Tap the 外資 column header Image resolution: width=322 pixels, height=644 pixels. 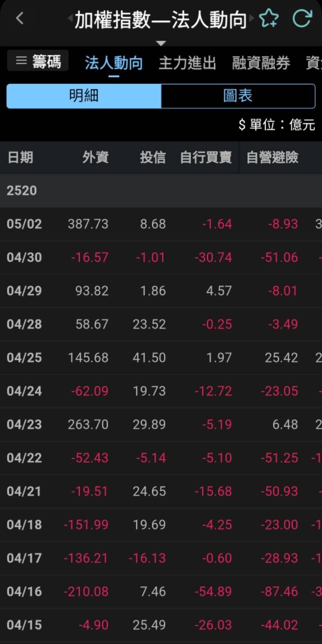[x=95, y=158]
